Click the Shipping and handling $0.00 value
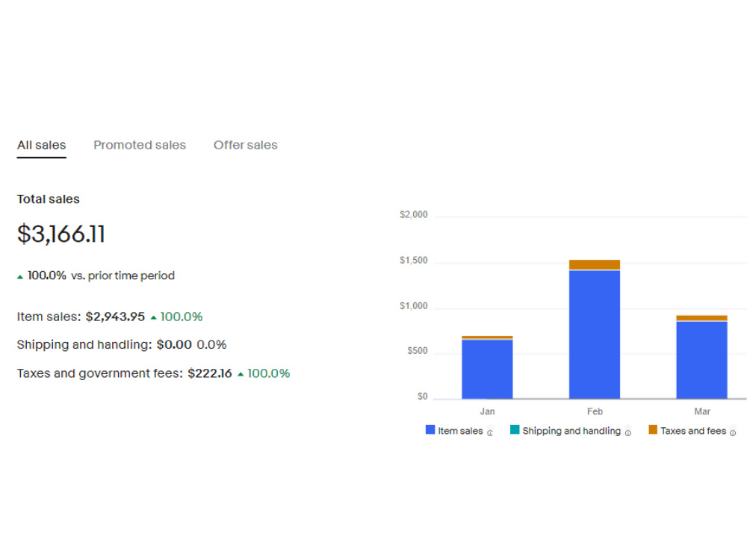This screenshot has width=747, height=560. pos(174,345)
